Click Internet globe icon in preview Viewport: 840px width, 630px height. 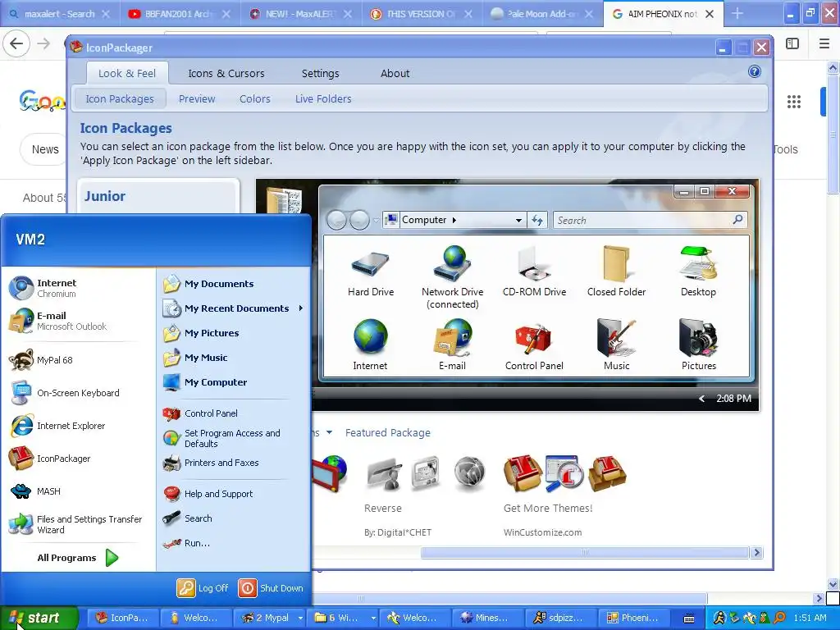pyautogui.click(x=370, y=337)
